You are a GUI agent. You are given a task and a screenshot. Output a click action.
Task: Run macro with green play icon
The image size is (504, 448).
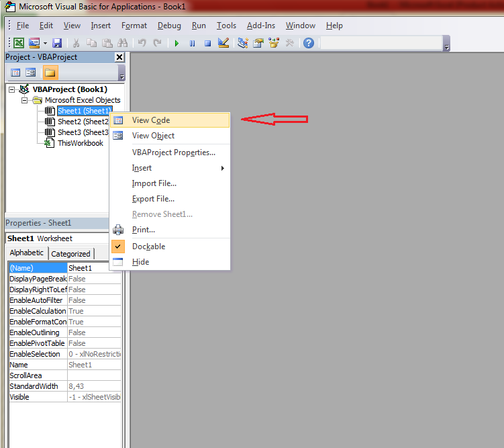(x=177, y=43)
